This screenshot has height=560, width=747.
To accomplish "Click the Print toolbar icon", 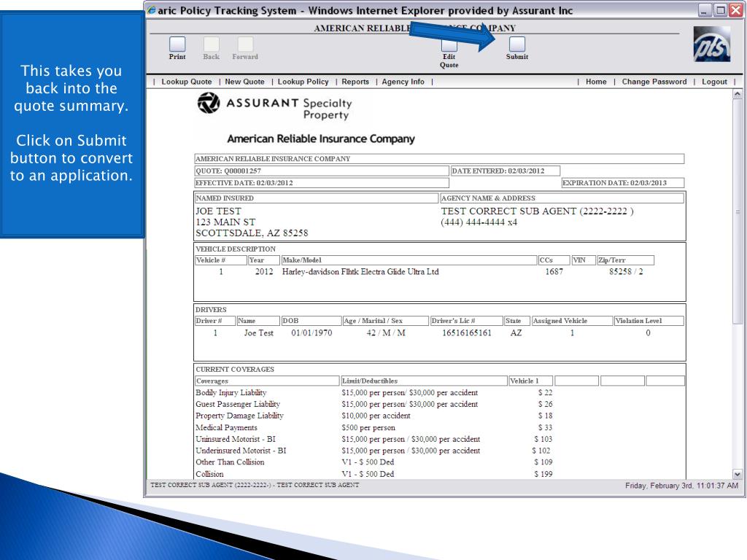I will [177, 44].
